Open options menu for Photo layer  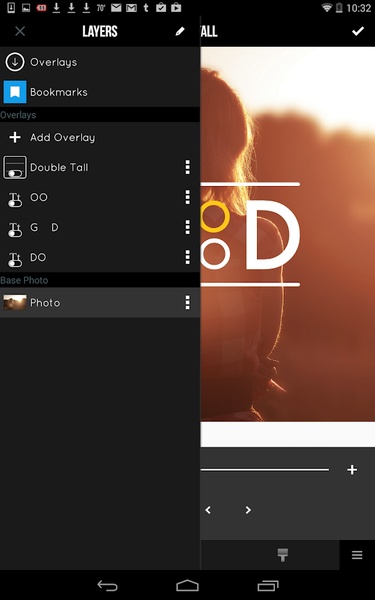coord(188,302)
